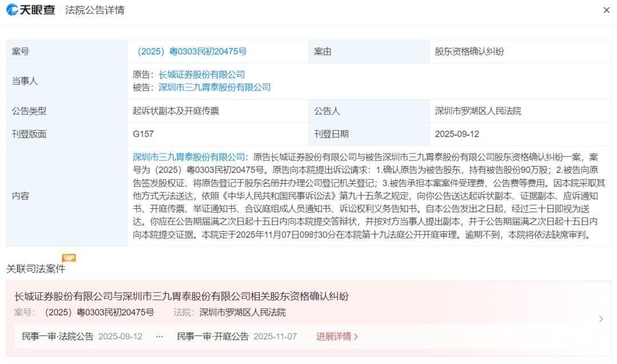Click 股东资格确认纠纷 value in 案由 row
The image size is (617, 364).
[470, 51]
